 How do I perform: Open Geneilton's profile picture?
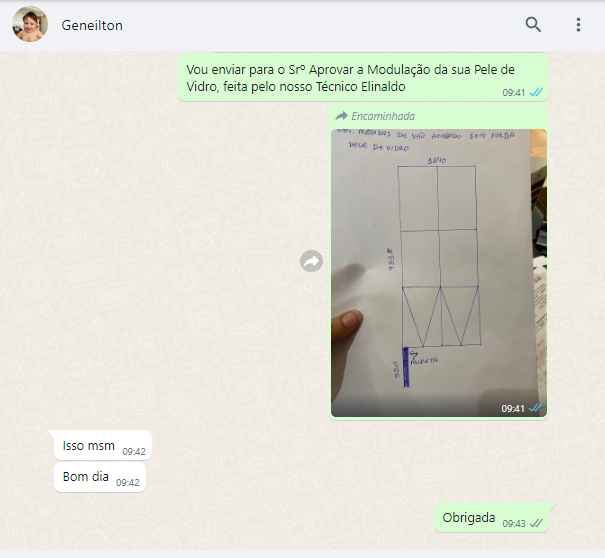pyautogui.click(x=30, y=24)
